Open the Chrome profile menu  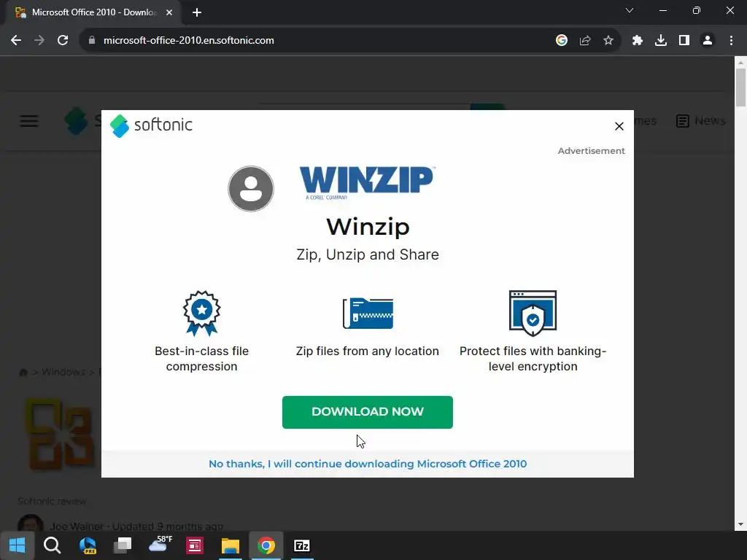pyautogui.click(x=708, y=41)
